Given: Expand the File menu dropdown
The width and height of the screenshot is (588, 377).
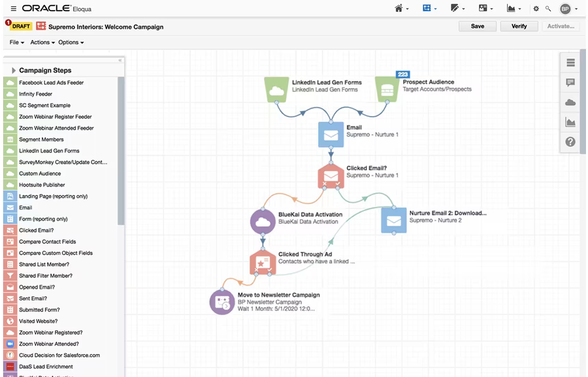Looking at the screenshot, I should pyautogui.click(x=16, y=42).
